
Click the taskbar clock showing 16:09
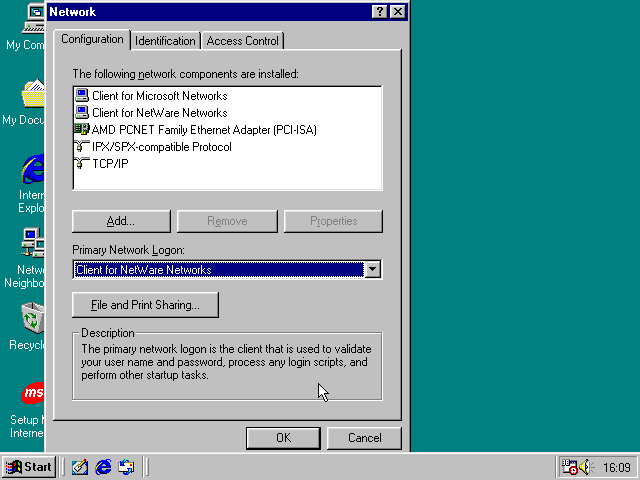pos(617,467)
